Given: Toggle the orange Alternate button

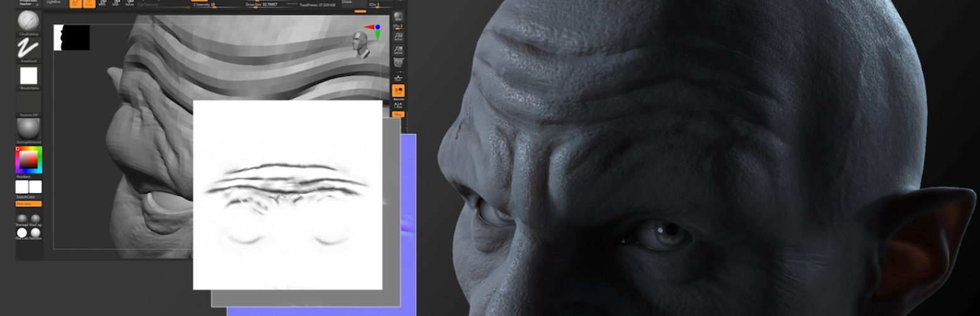Looking at the screenshot, I should [x=28, y=204].
